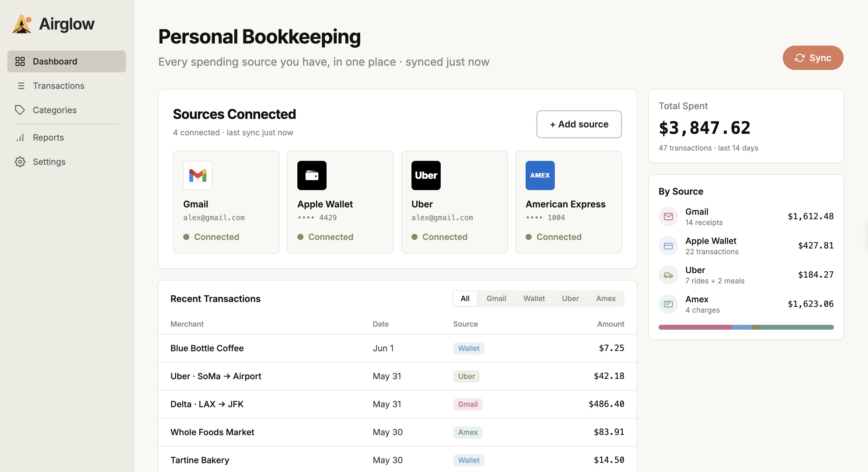The width and height of the screenshot is (868, 472).
Task: Select the Delta · LAX → JFK transaction
Action: click(397, 404)
